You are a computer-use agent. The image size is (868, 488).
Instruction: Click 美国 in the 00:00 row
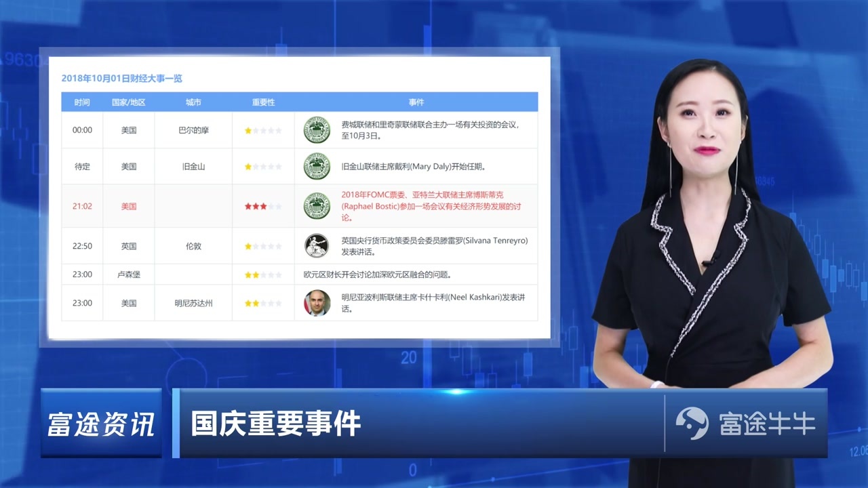129,130
